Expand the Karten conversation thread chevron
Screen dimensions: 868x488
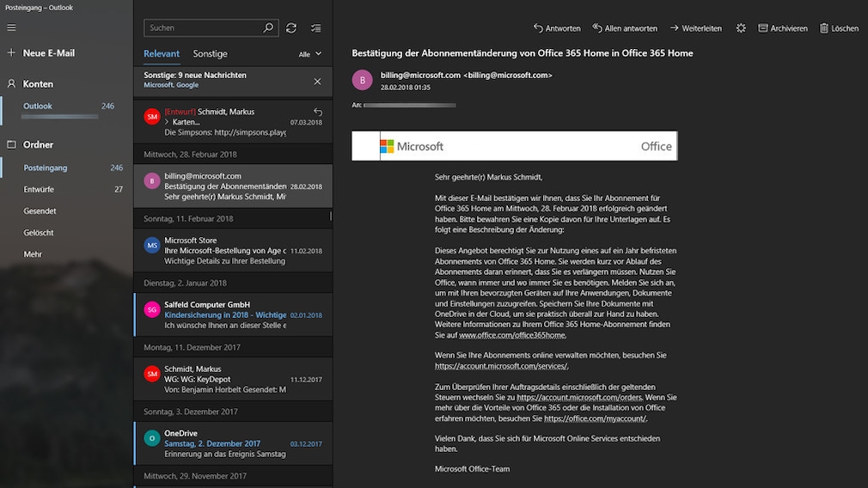tap(167, 122)
